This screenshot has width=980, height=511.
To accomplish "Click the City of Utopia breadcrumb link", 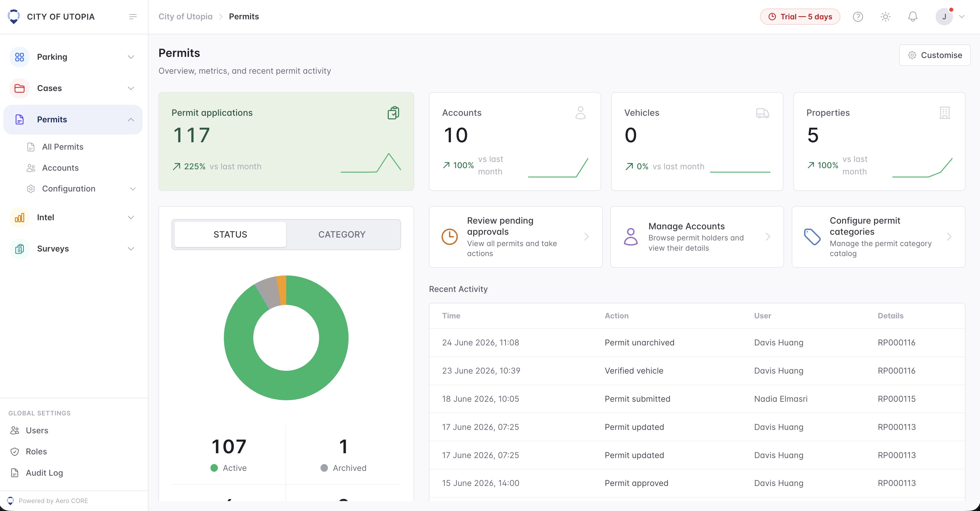I will [x=185, y=17].
